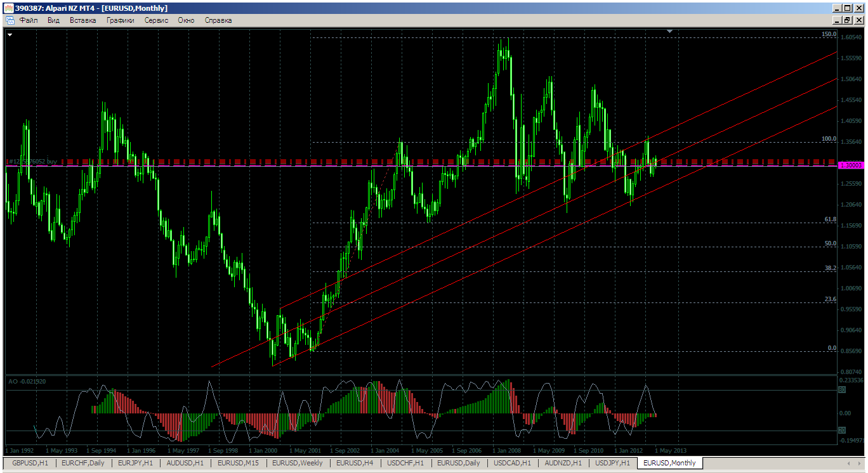The image size is (868, 473).
Task: Open the Файл menu
Action: coord(29,20)
